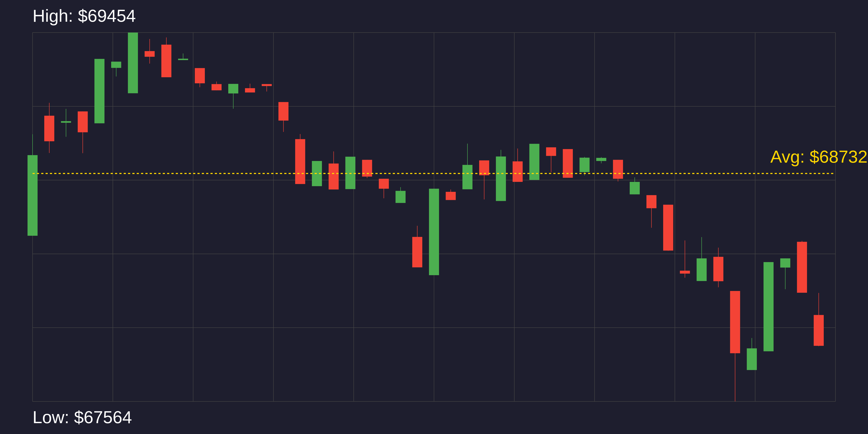This screenshot has height=434, width=868.
Task: Click the last red candle on the chart
Action: 819,330
